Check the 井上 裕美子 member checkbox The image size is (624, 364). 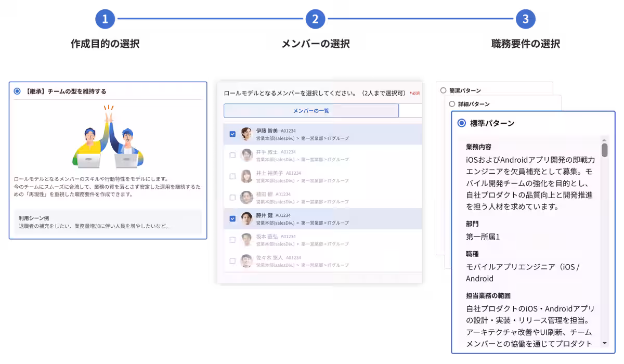tap(232, 176)
